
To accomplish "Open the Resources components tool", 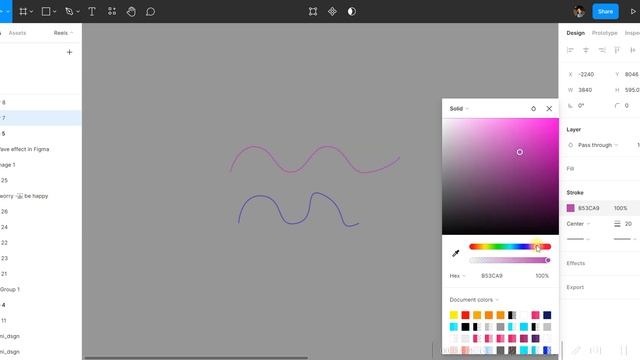I will click(x=111, y=11).
